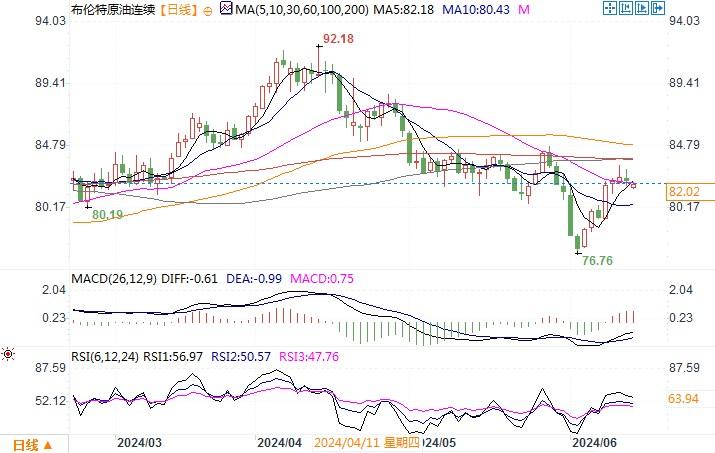Click the 2.04 MACD left axis label
This screenshot has width=715, height=453.
click(x=54, y=290)
